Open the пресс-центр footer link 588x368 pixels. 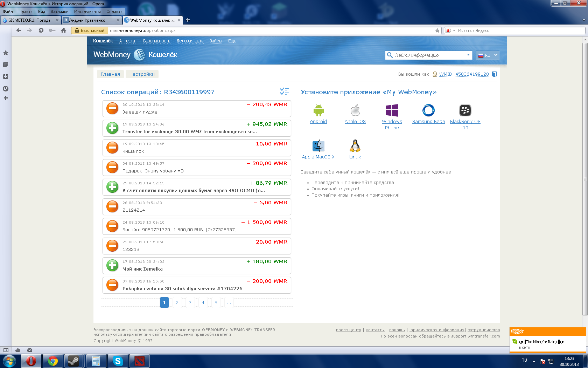348,330
